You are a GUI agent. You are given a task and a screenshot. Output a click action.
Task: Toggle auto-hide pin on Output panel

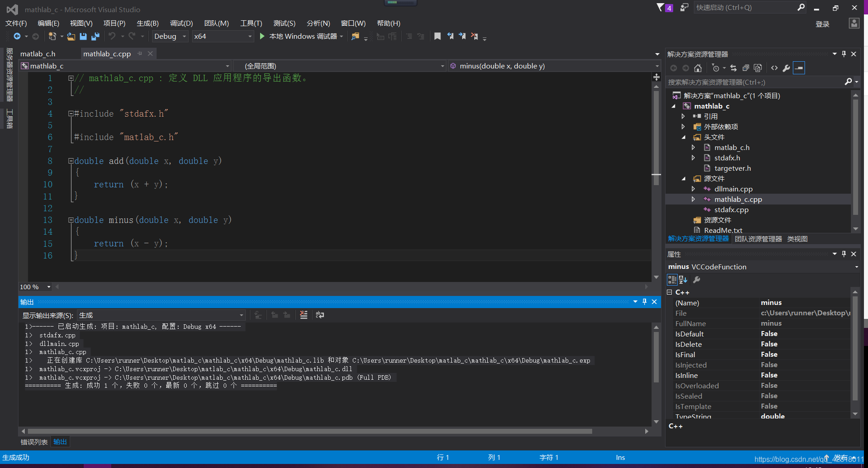(x=644, y=302)
